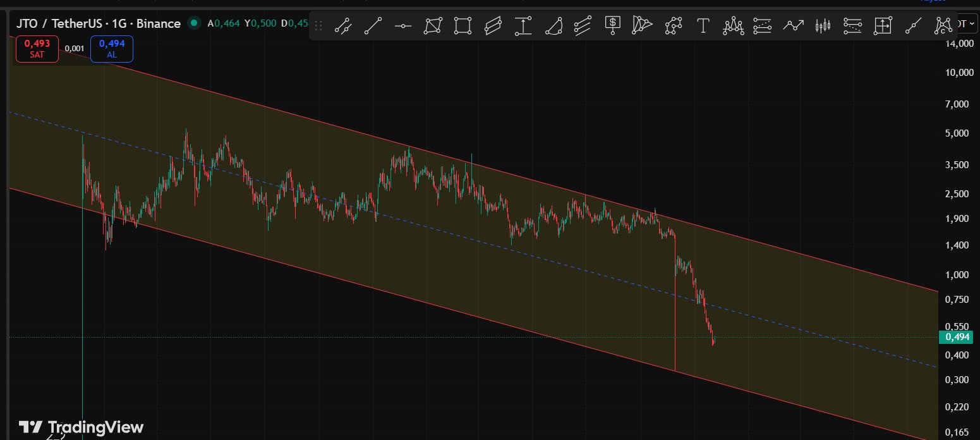Select the trend-based Fib Extension tool
This screenshot has height=440, width=980.
[x=852, y=26]
